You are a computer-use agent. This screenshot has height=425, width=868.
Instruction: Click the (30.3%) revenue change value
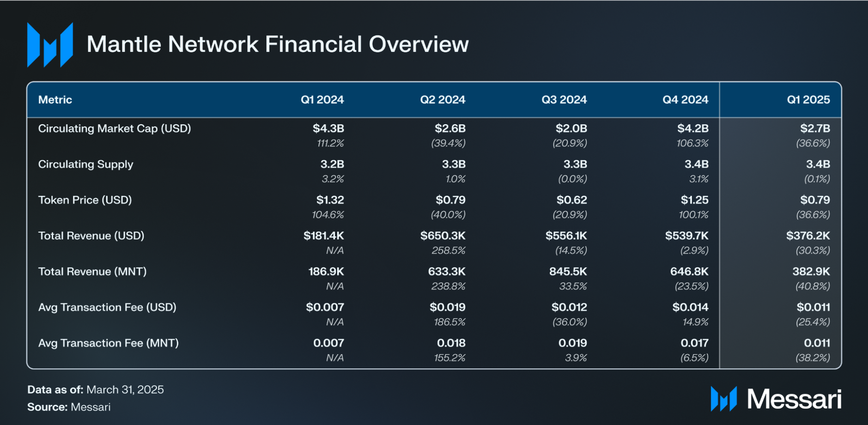813,251
